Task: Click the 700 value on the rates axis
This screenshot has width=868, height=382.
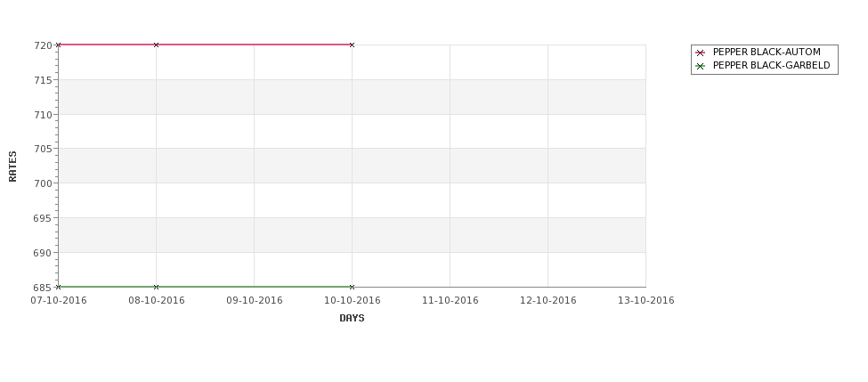Action: click(43, 183)
